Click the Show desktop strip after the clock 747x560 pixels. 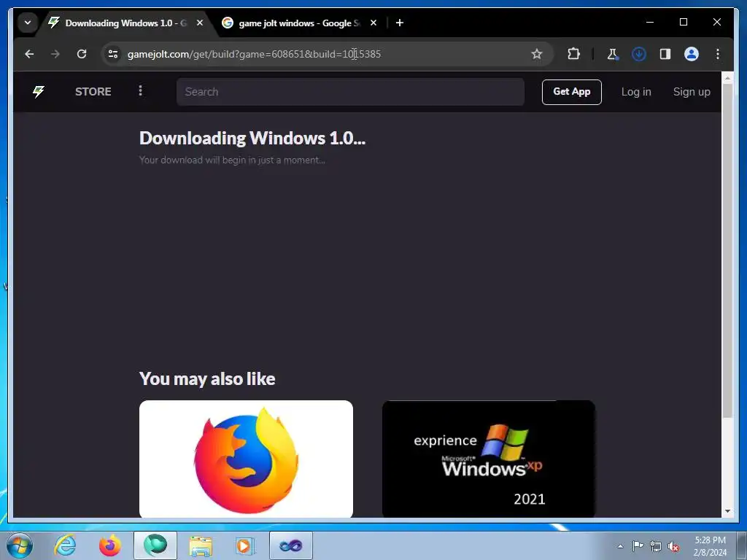pyautogui.click(x=742, y=545)
